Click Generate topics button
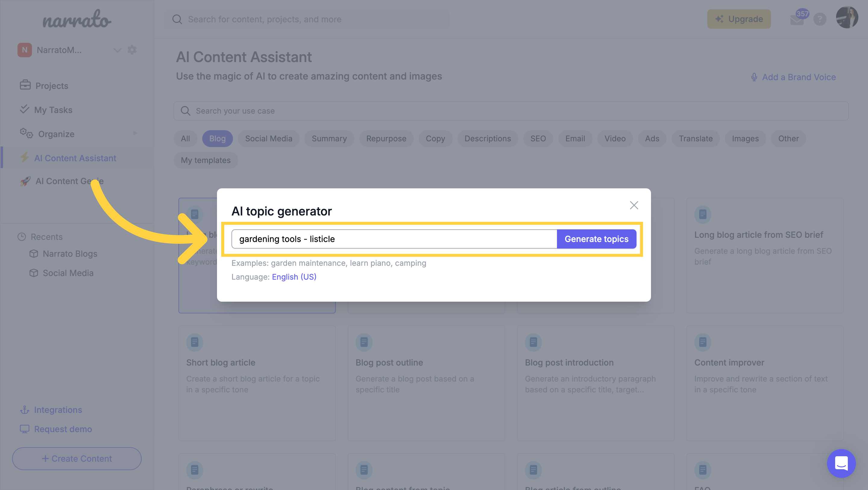The width and height of the screenshot is (868, 490). coord(597,238)
